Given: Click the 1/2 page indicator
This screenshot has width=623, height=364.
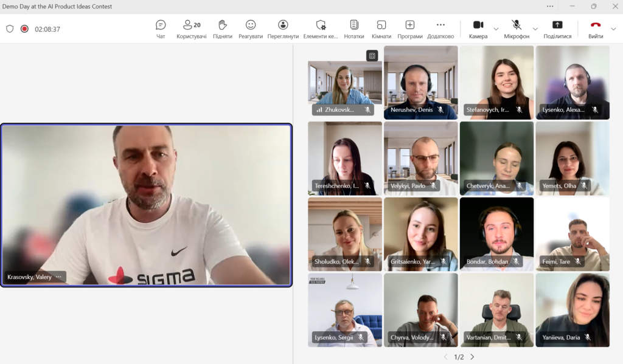Looking at the screenshot, I should 459,357.
